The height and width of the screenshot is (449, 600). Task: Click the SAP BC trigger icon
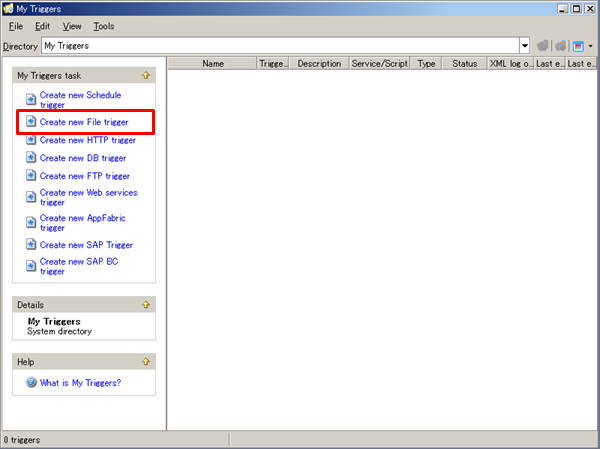(x=31, y=266)
